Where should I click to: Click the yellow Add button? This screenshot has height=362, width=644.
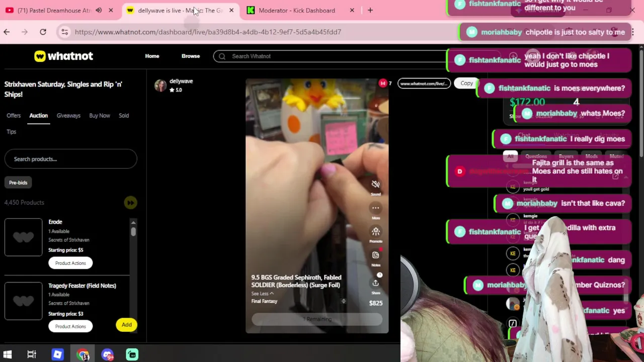(126, 325)
